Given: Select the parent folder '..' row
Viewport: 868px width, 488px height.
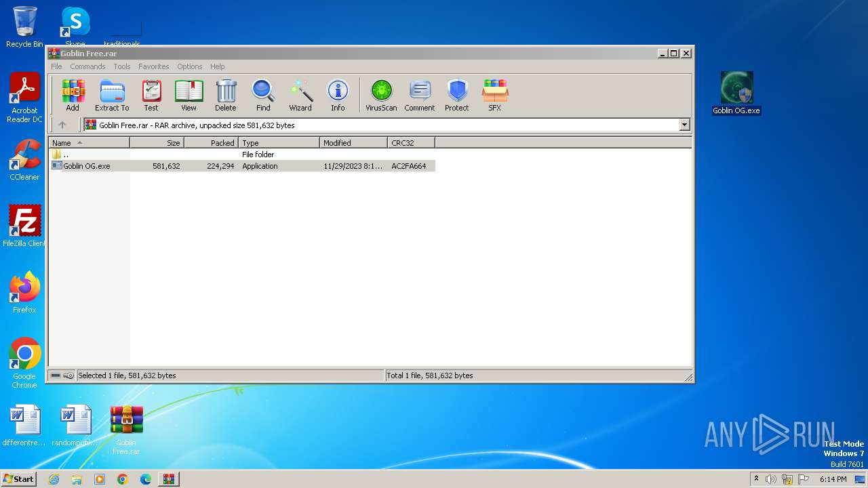Looking at the screenshot, I should click(242, 155).
